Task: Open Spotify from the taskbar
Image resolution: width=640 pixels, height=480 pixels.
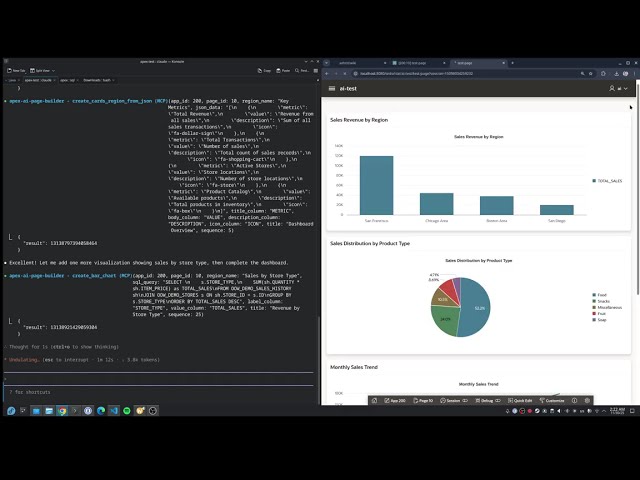Action: point(127,411)
